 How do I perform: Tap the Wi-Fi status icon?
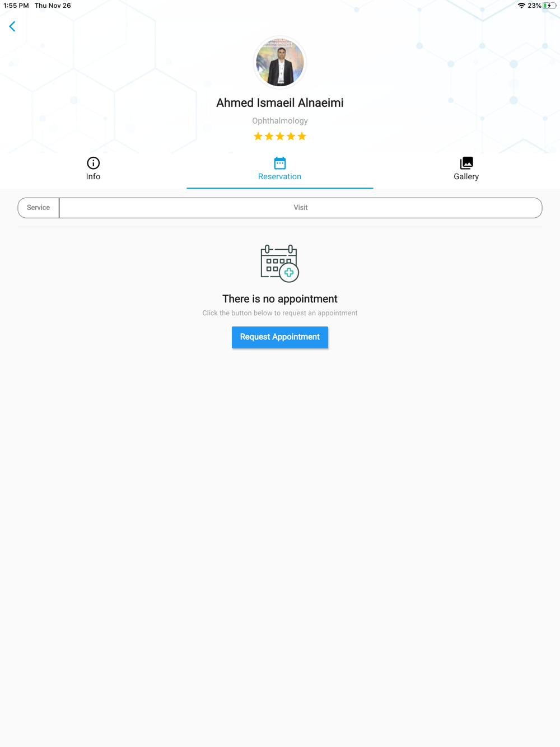pyautogui.click(x=521, y=6)
